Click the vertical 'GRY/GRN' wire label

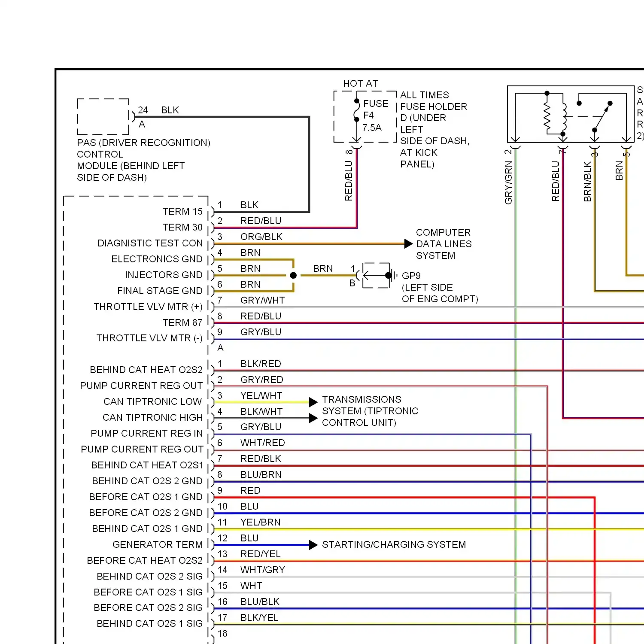[x=509, y=183]
